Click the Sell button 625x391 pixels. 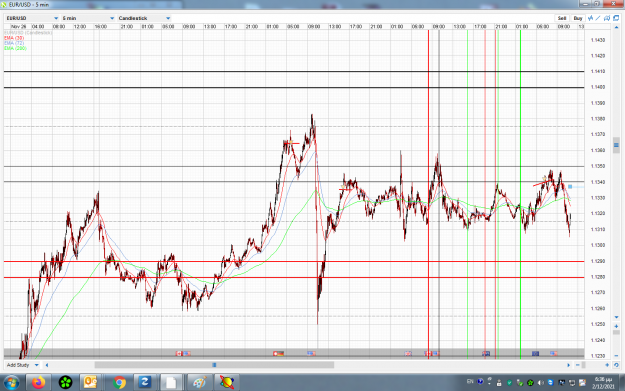point(562,18)
